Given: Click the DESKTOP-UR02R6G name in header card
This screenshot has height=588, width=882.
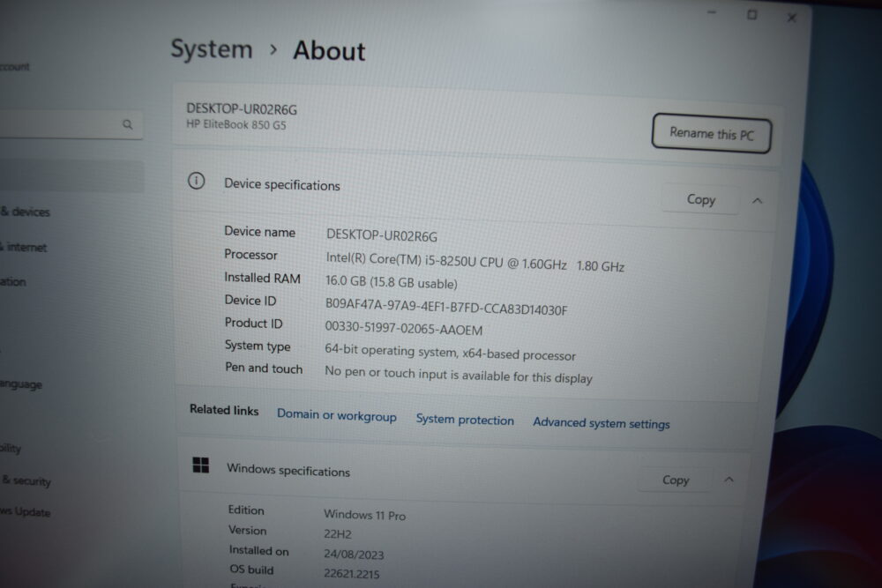Looking at the screenshot, I should coord(242,108).
